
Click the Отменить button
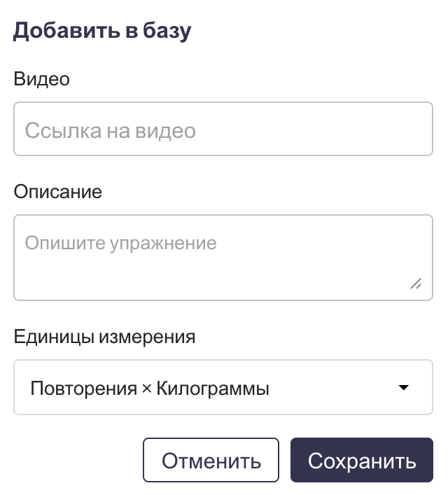point(211,461)
